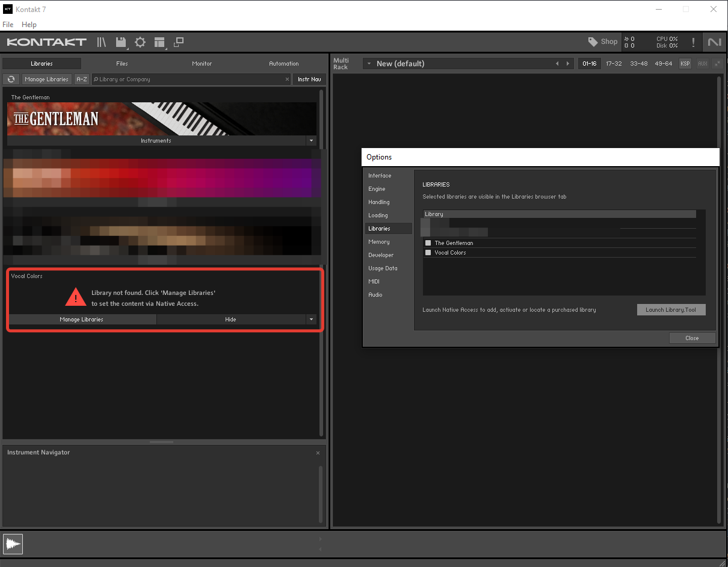
Task: Click the exclamation panic icon
Action: coord(693,42)
